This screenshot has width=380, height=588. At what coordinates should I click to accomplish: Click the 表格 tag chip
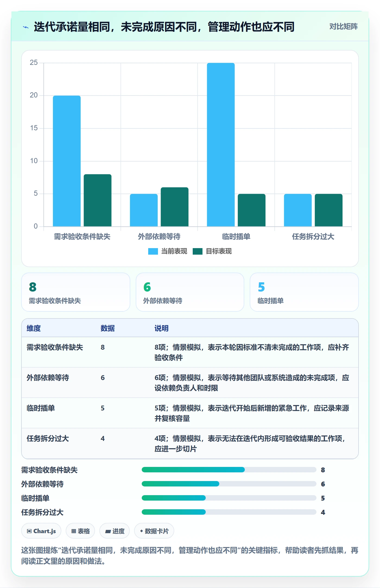tap(80, 531)
